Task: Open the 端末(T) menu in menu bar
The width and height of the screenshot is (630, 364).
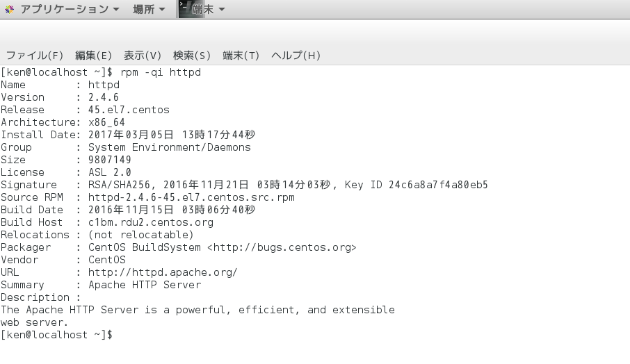Action: 241,56
